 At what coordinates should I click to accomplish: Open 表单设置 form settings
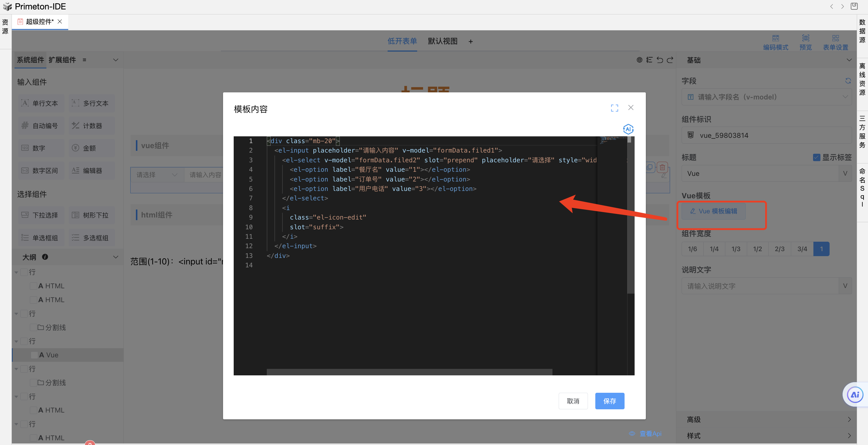(x=835, y=42)
